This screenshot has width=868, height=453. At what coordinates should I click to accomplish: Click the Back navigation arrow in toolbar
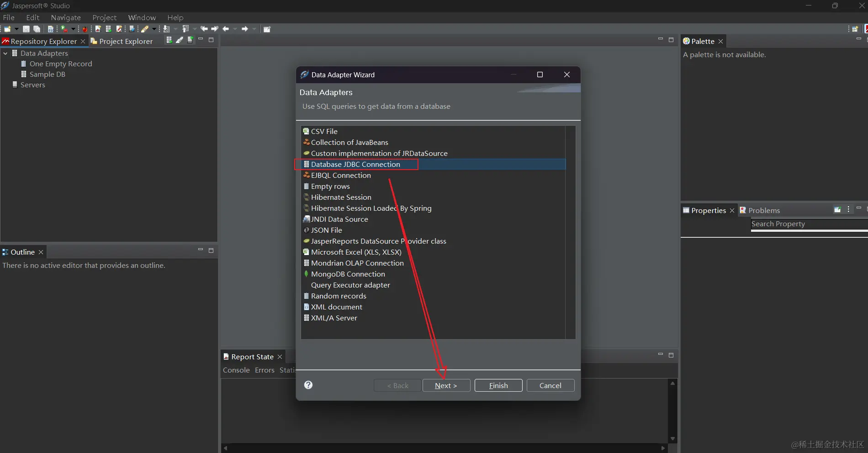(x=226, y=29)
